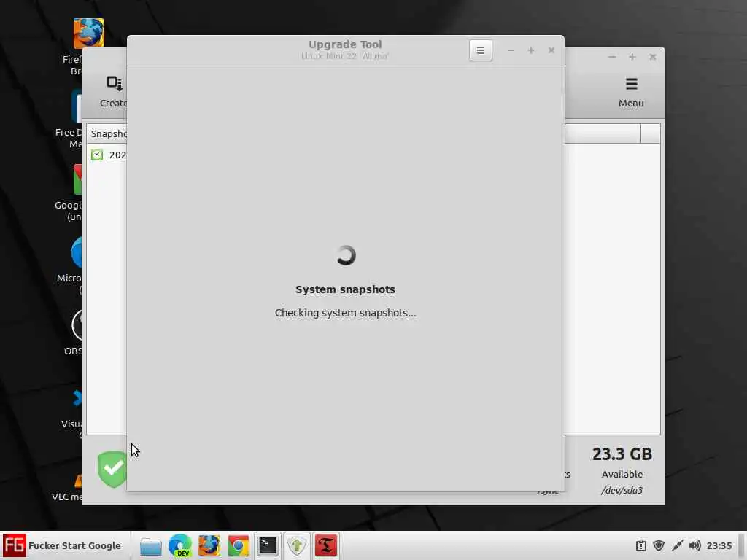Maximize the Timeshift window
The width and height of the screenshot is (747, 560).
632,57
